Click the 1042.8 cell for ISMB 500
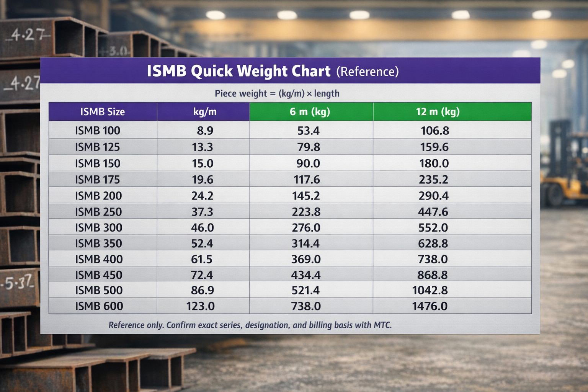The height and width of the screenshot is (392, 588). pos(430,290)
